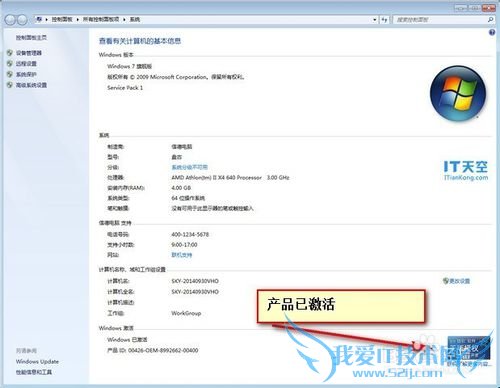Screen dimensions: 500x388
Task: Open 设备管理器 from the left sidebar
Action: (x=29, y=53)
